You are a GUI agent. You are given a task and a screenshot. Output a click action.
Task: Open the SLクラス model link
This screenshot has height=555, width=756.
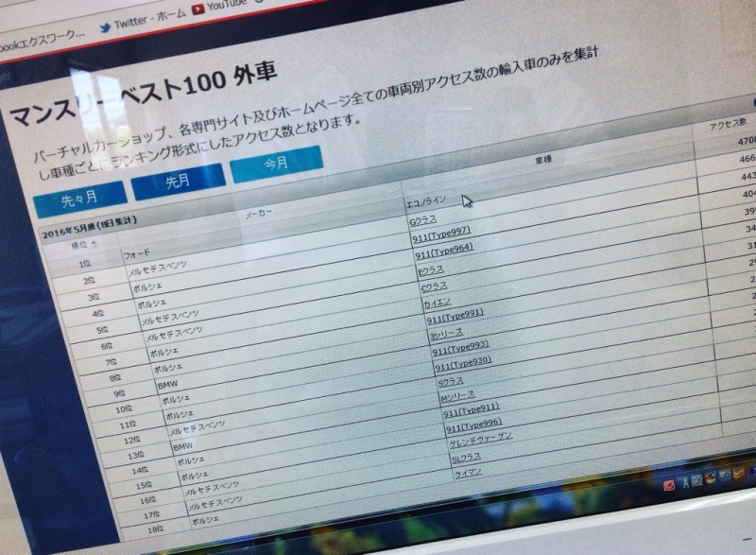[x=466, y=457]
